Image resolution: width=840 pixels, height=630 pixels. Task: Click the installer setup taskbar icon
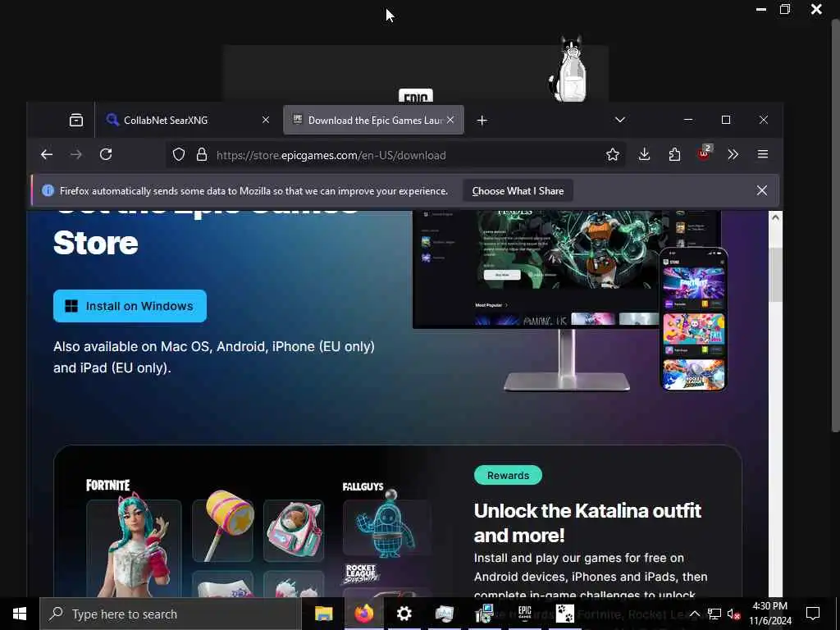tap(484, 614)
